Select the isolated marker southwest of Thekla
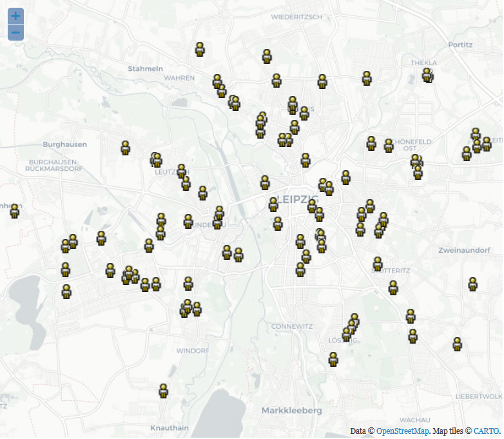 (x=367, y=78)
